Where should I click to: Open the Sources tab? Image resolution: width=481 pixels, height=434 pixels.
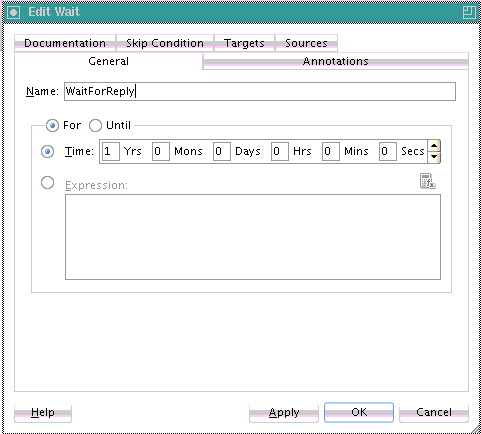click(x=306, y=43)
